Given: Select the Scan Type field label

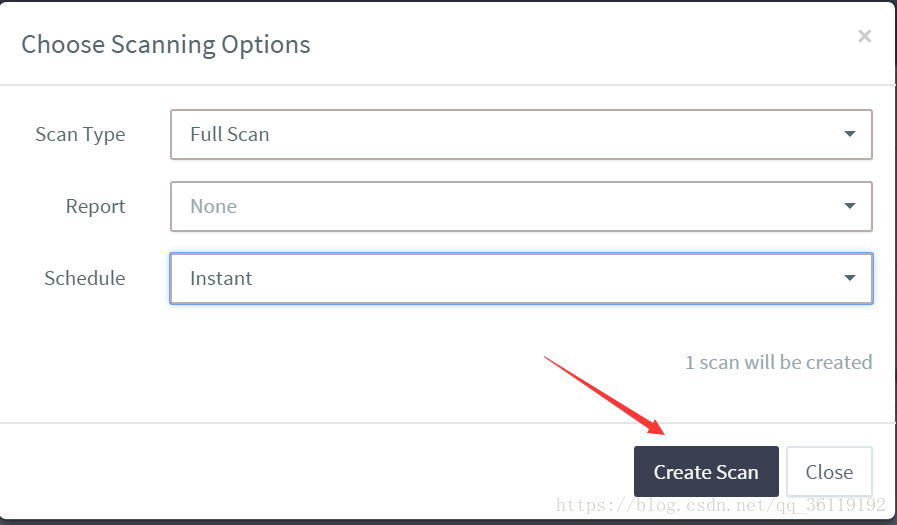Looking at the screenshot, I should click(80, 135).
